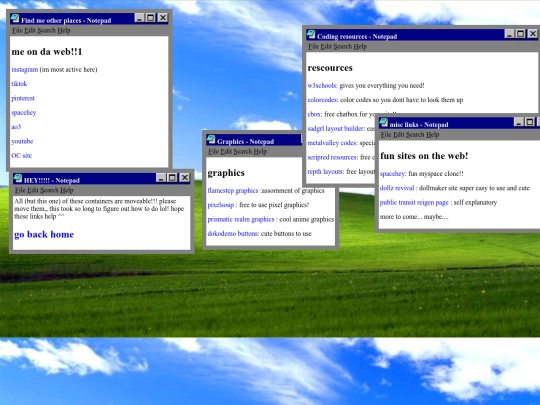This screenshot has height=405, width=540.
Task: Minimize the misc links window
Action: 519,122
